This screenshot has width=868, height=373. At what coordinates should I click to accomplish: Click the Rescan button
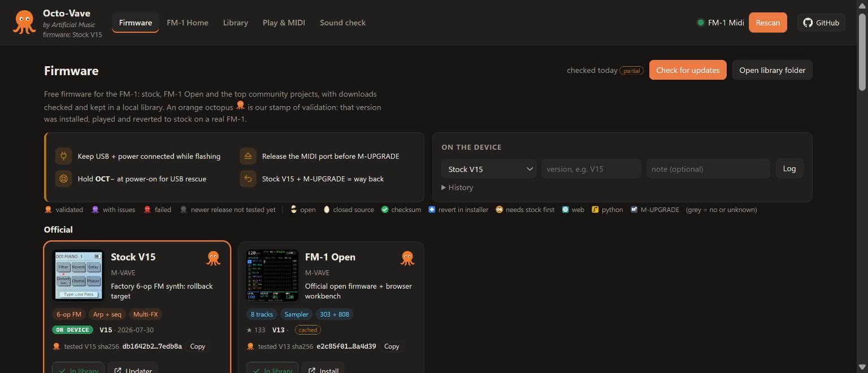(x=767, y=23)
